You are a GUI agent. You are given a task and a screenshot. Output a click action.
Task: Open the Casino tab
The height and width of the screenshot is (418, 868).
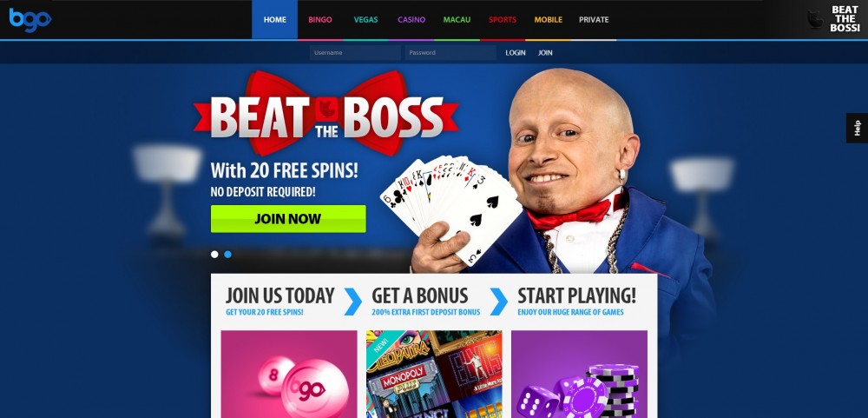point(411,19)
